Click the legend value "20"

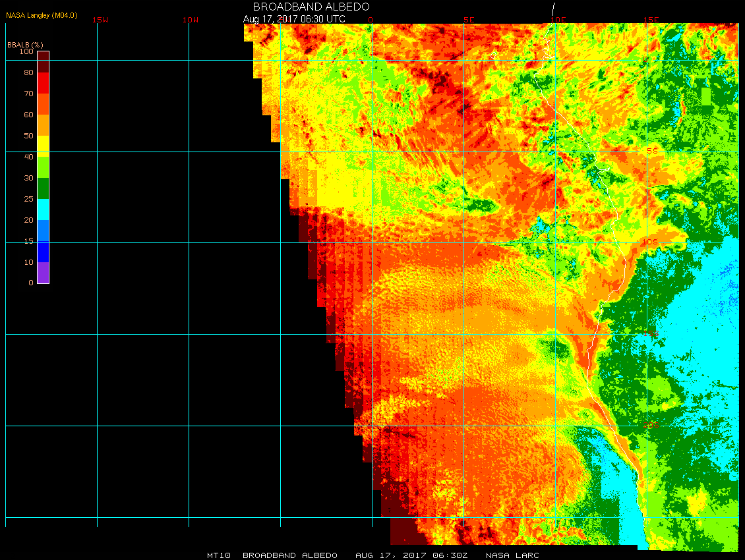click(29, 220)
